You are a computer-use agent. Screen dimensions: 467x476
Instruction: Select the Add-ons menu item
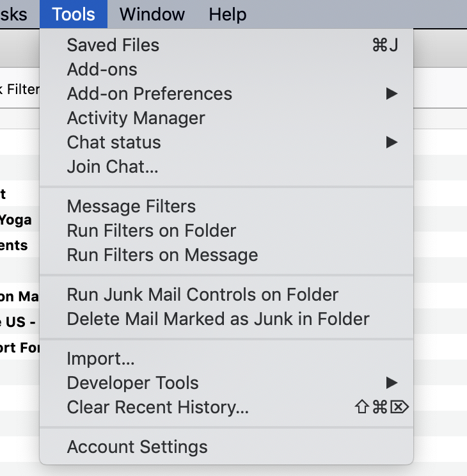(102, 70)
